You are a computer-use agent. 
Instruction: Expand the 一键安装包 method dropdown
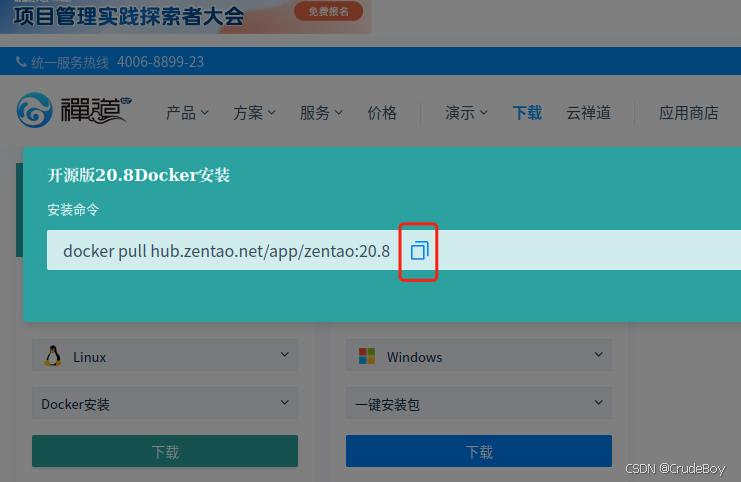click(479, 403)
